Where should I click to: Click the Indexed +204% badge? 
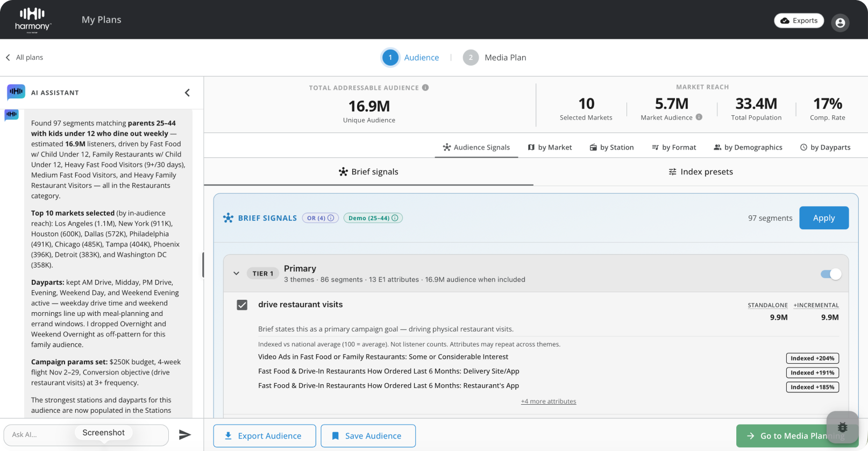(812, 358)
